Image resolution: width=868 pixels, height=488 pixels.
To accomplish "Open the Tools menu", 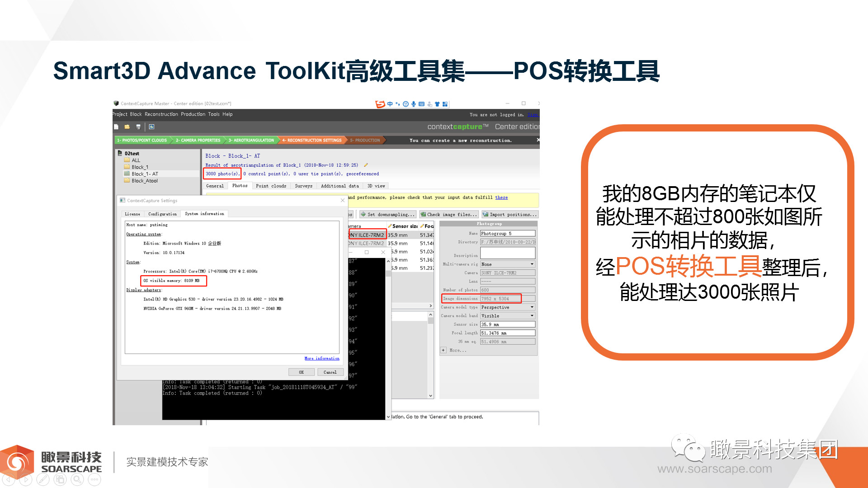I will pos(214,114).
